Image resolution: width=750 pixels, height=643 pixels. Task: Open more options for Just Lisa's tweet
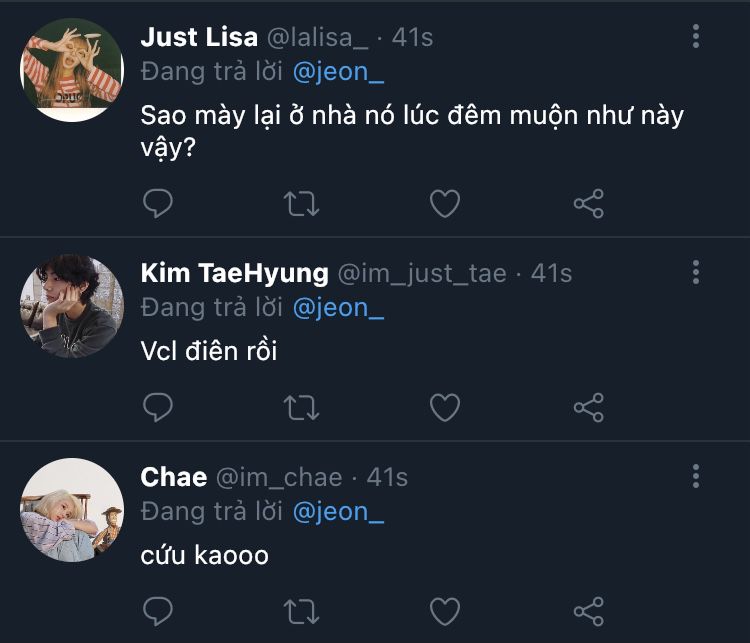tap(696, 36)
